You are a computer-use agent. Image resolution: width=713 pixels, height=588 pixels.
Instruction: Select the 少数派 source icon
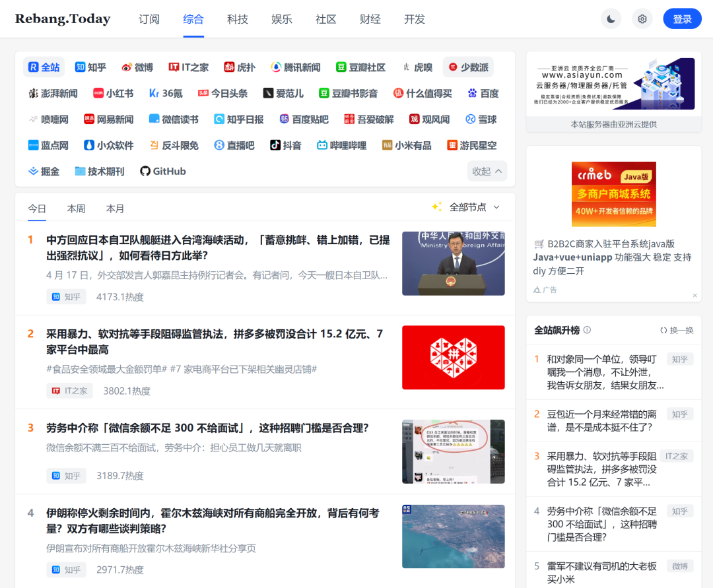pyautogui.click(x=468, y=67)
